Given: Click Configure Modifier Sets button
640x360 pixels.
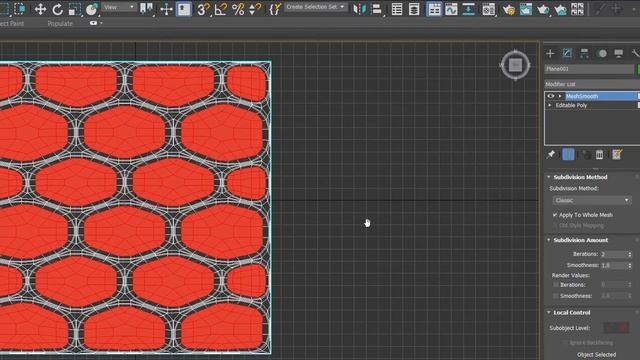Looking at the screenshot, I should 617,155.
